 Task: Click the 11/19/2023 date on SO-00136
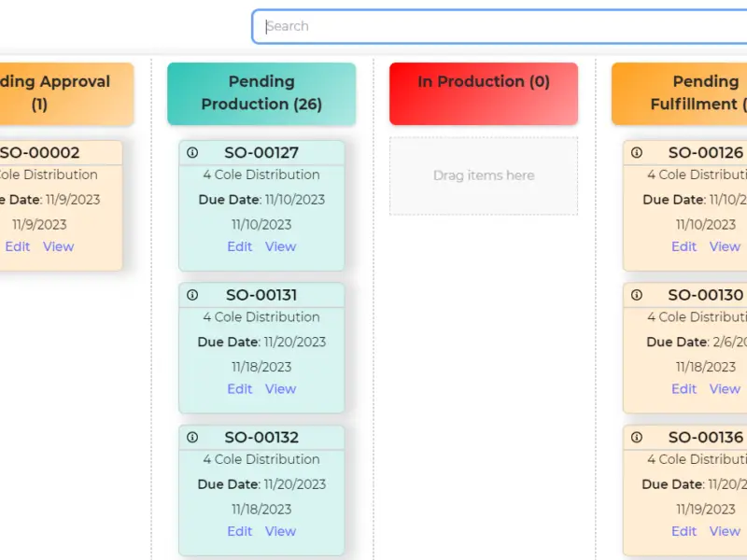[706, 510]
